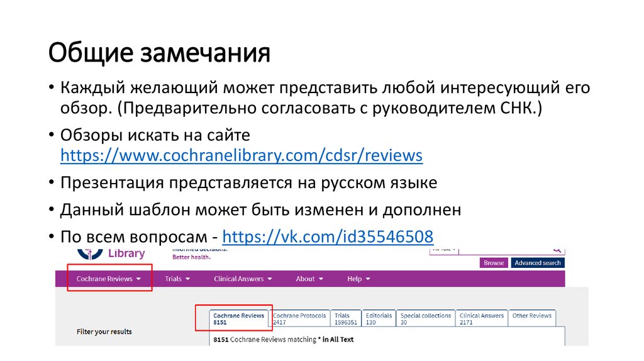Open the vk.com/id35546508 link
The image size is (644, 361).
click(x=327, y=236)
